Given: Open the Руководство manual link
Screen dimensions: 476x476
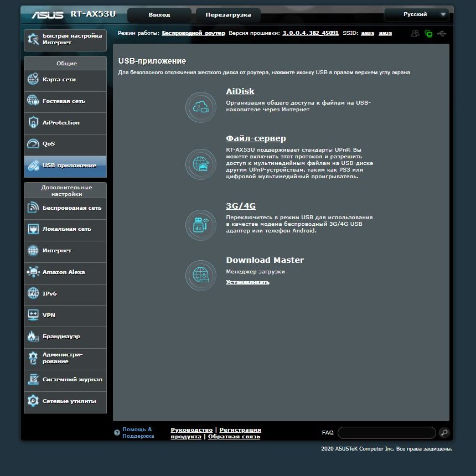Looking at the screenshot, I should 192,430.
